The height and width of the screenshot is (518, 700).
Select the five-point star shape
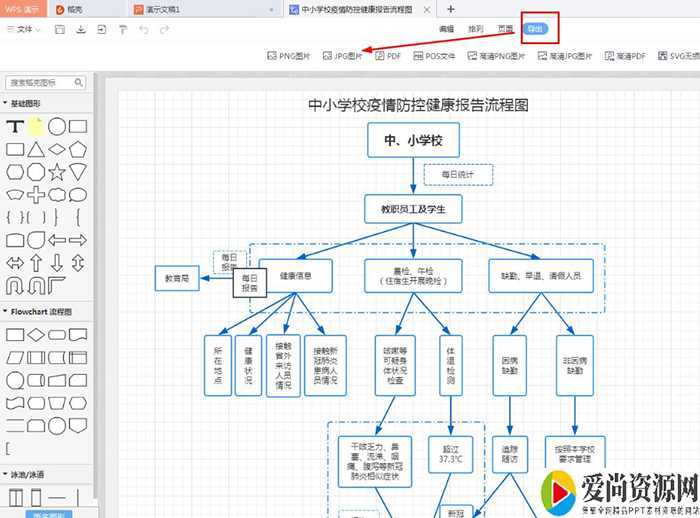(x=57, y=171)
